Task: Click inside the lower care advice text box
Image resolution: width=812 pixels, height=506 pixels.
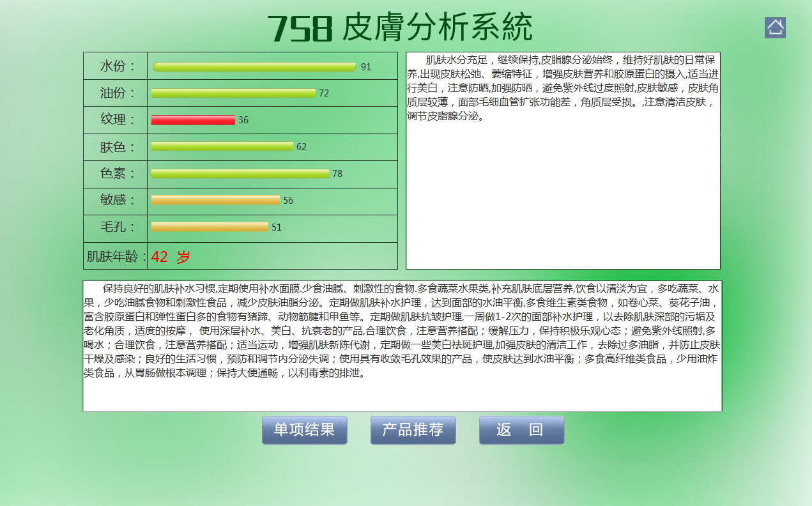Action: [x=402, y=393]
